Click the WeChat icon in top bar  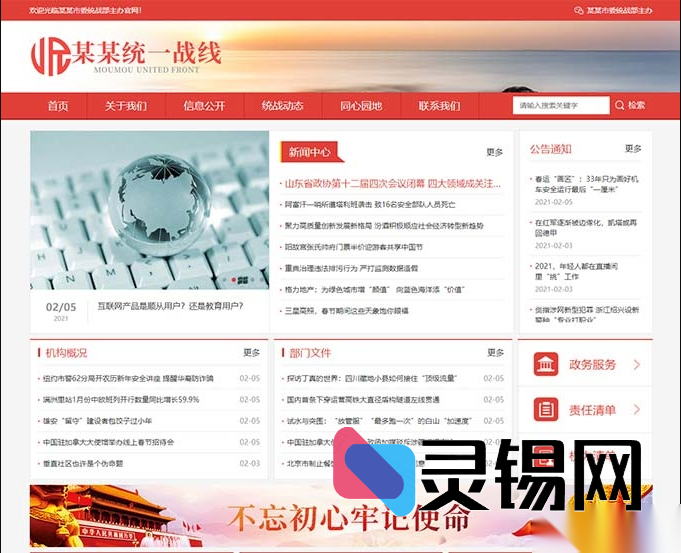[579, 10]
